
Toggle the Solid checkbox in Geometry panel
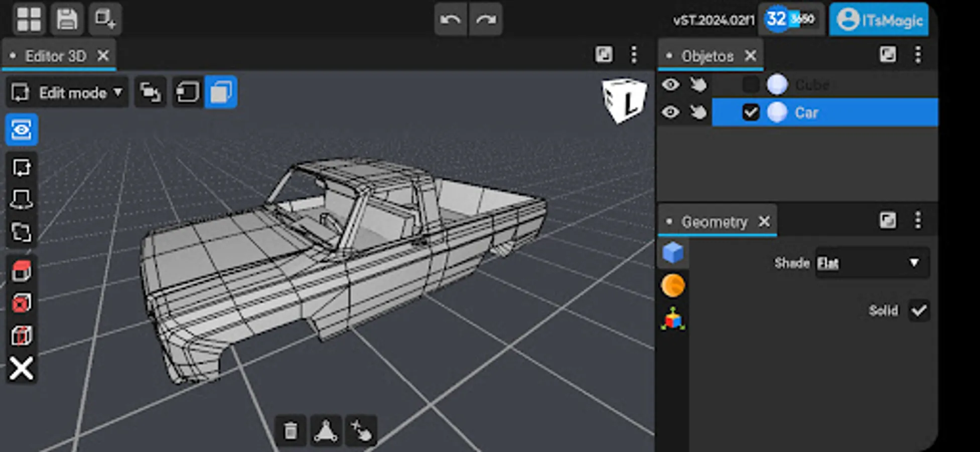pyautogui.click(x=919, y=310)
